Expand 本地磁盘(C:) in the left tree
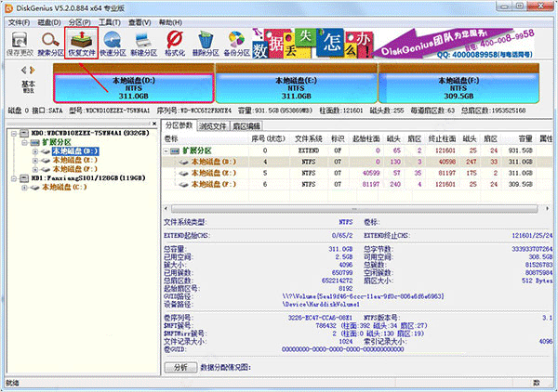 coord(24,188)
